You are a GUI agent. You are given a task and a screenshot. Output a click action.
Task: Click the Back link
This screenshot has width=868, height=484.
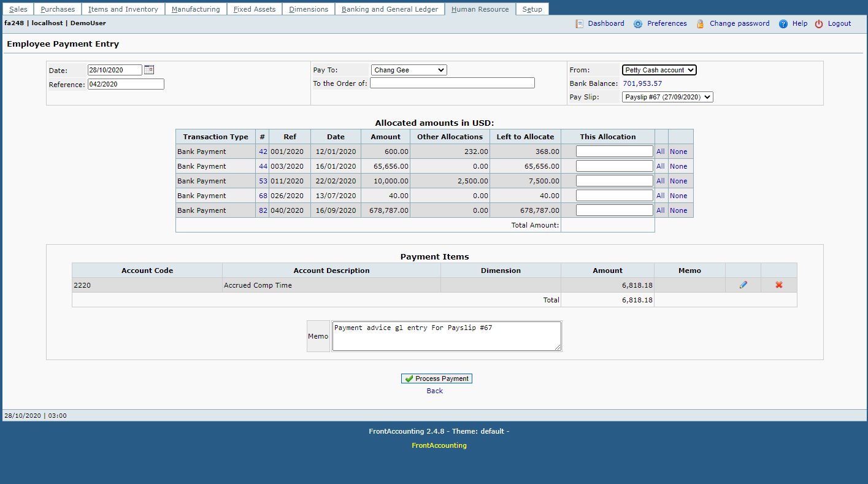click(x=434, y=391)
